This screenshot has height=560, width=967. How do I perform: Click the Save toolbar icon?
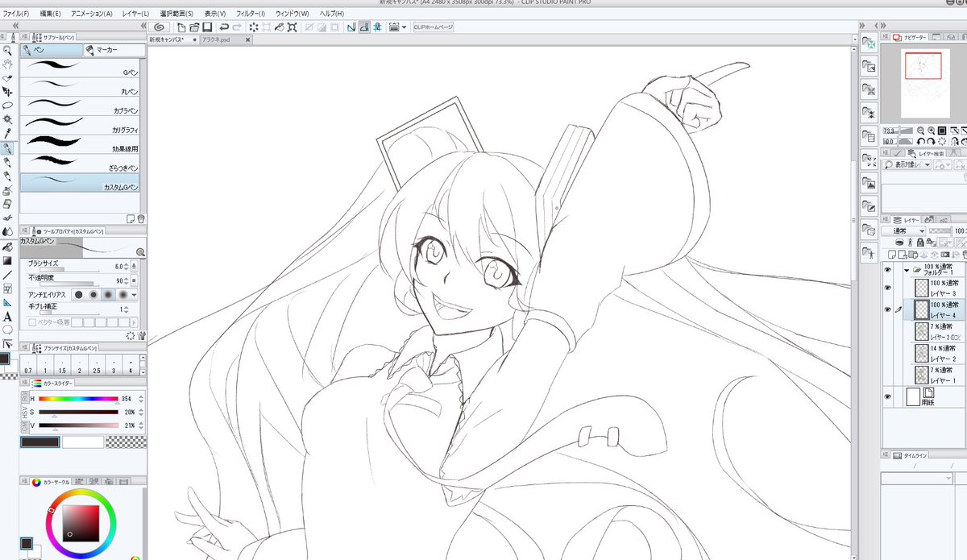click(x=208, y=27)
